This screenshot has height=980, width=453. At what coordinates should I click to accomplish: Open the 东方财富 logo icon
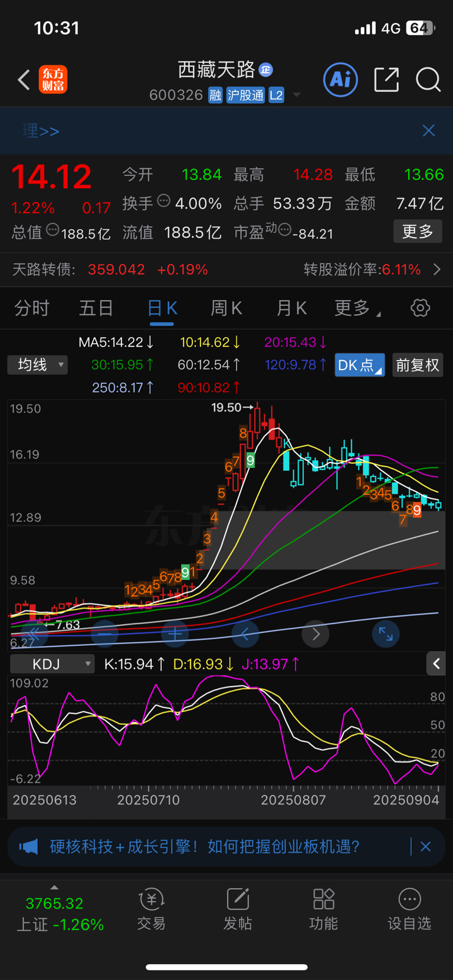click(x=53, y=80)
